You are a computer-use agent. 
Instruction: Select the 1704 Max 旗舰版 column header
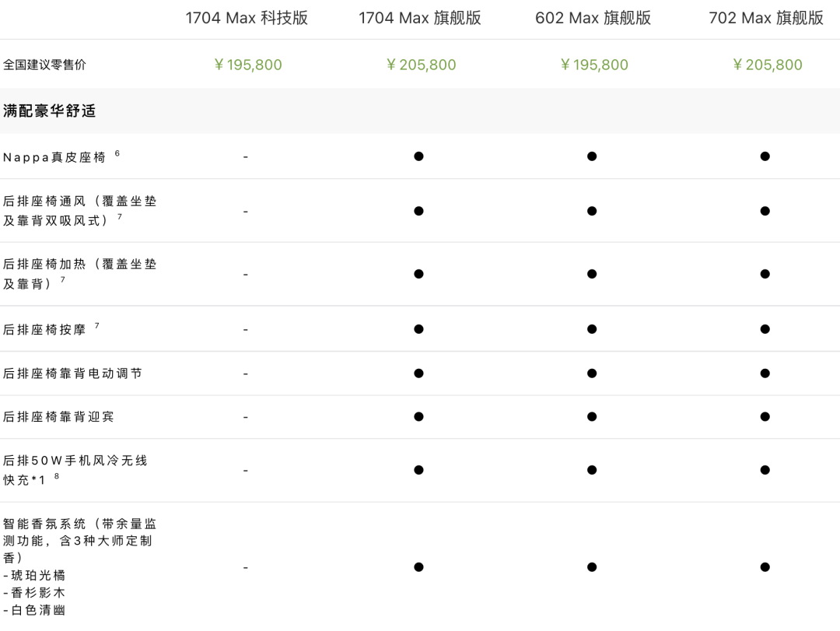click(x=419, y=18)
